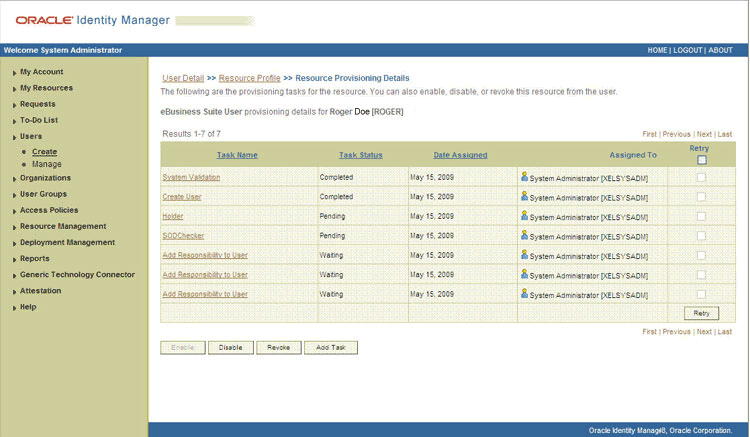Image resolution: width=750 pixels, height=437 pixels.
Task: Expand the Organizations arrow
Action: tap(14, 179)
